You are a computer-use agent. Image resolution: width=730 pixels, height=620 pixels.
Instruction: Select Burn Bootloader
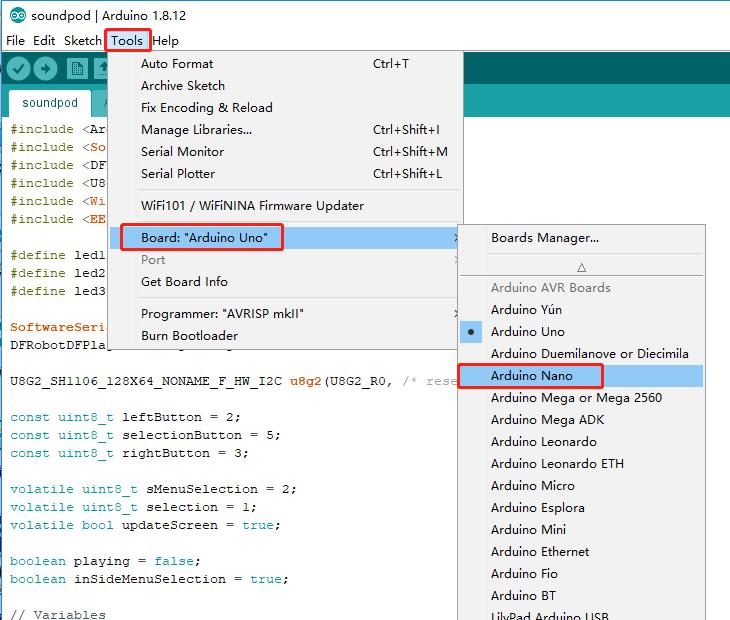tap(190, 336)
